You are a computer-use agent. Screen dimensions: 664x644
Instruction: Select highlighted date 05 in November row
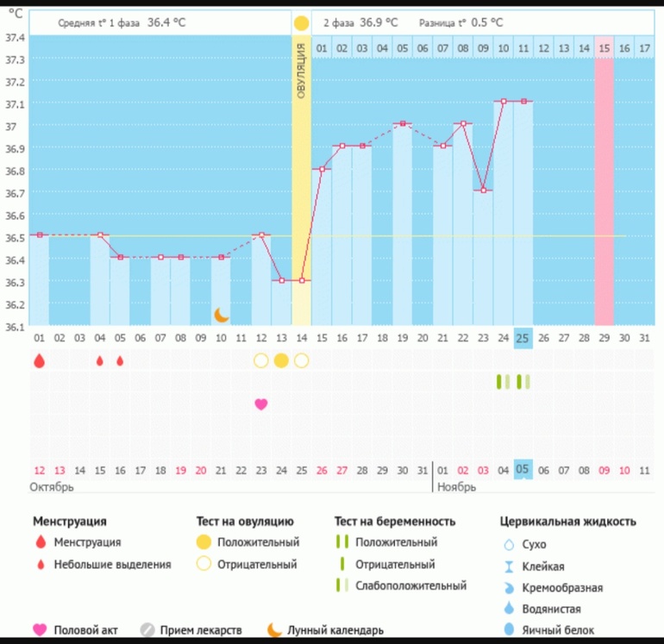pos(523,470)
